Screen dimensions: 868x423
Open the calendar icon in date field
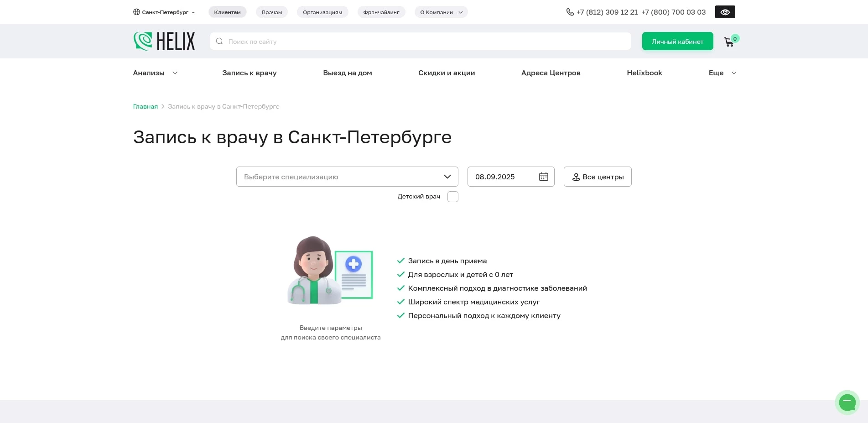(x=543, y=177)
